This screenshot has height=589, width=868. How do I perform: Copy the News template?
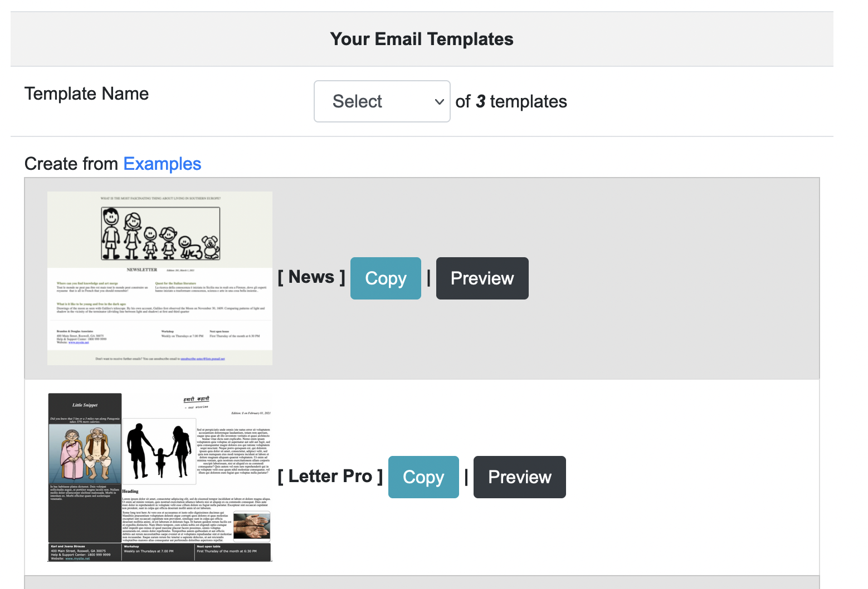(x=386, y=278)
